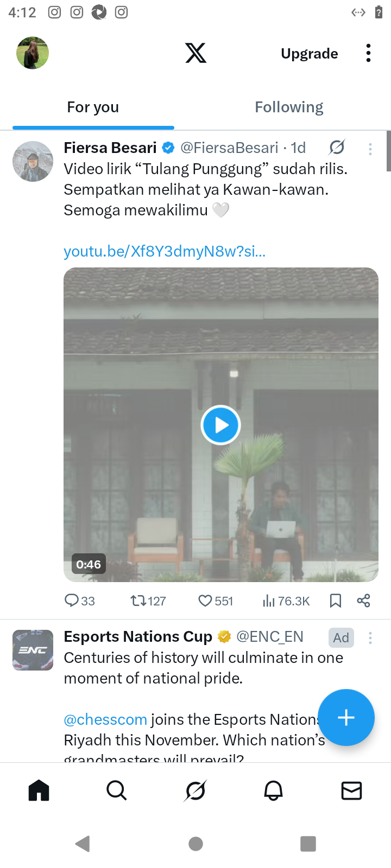The height and width of the screenshot is (868, 391).
Task: Open the youtu.be link in the post
Action: tap(165, 251)
